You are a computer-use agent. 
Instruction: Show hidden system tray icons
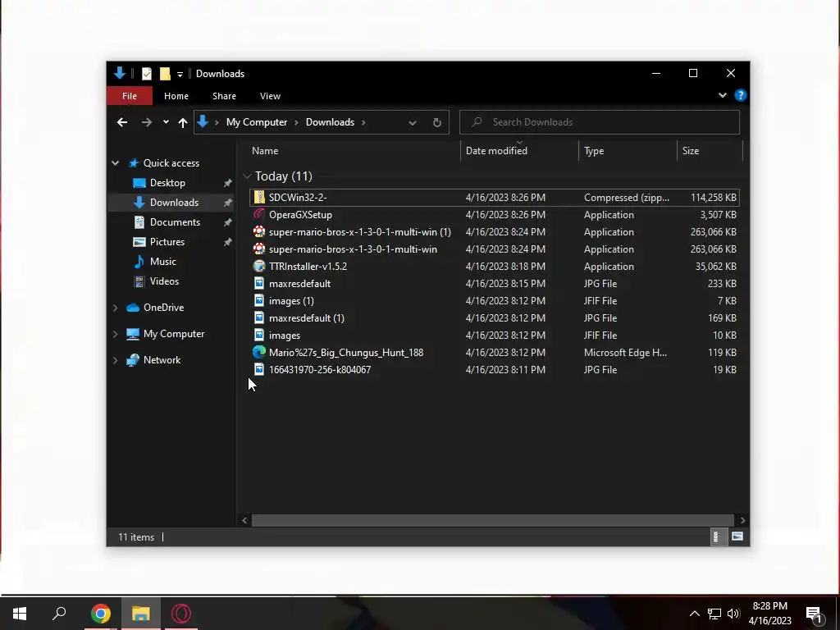(694, 614)
